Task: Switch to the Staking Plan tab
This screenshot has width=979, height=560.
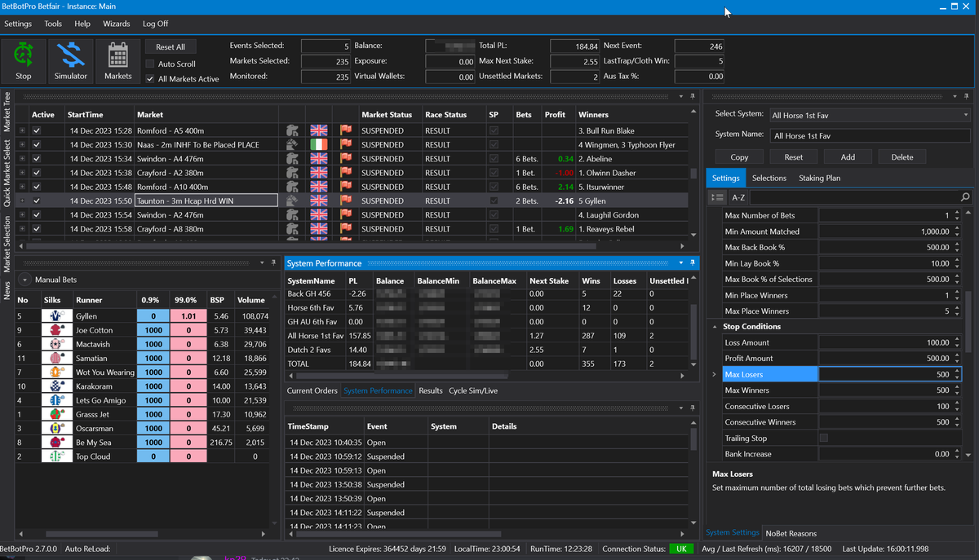Action: 820,178
